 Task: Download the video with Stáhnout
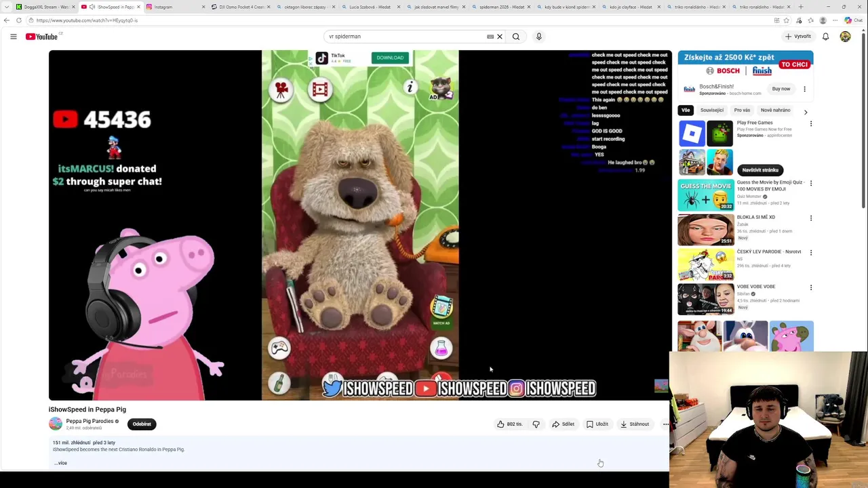click(x=635, y=424)
